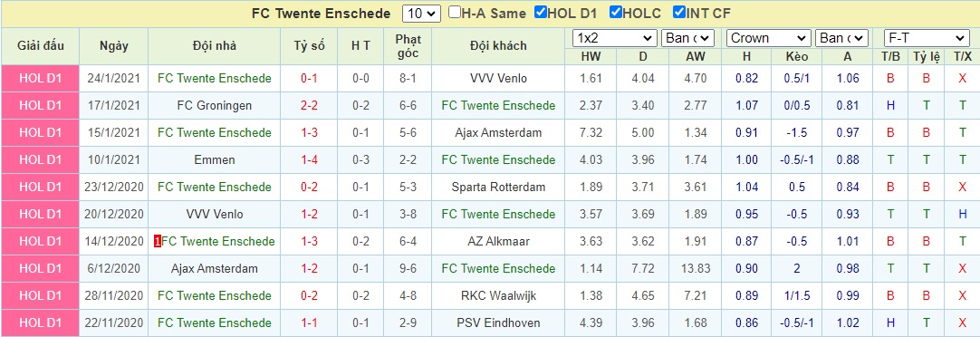Uncheck the HOL D1 checkbox
Image resolution: width=980 pixels, height=337 pixels.
click(x=541, y=13)
